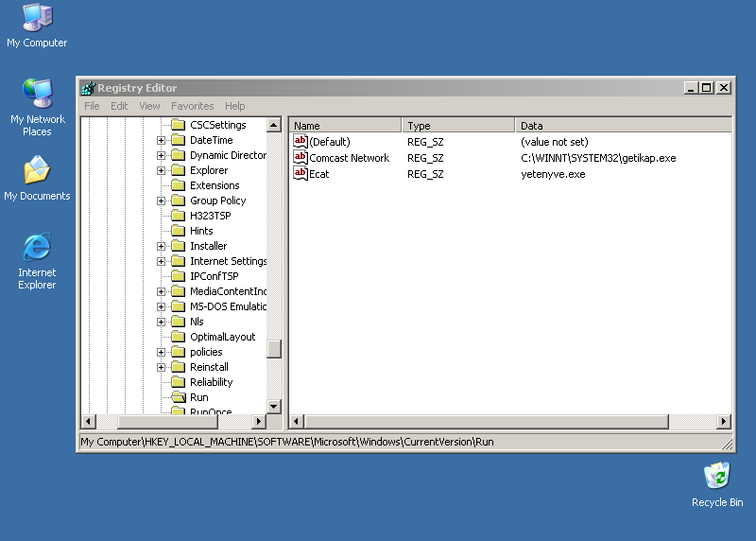This screenshot has height=541, width=756.
Task: Expand the Group Policy key
Action: tap(161, 201)
